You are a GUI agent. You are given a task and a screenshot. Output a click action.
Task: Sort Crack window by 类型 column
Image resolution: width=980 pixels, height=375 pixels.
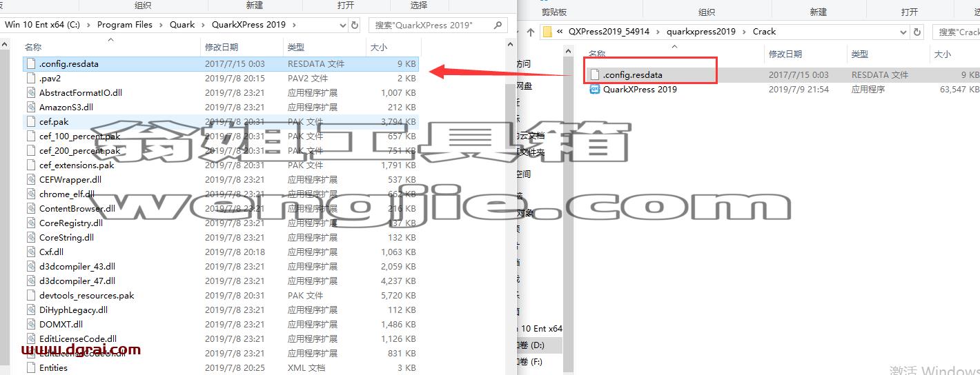click(x=860, y=54)
